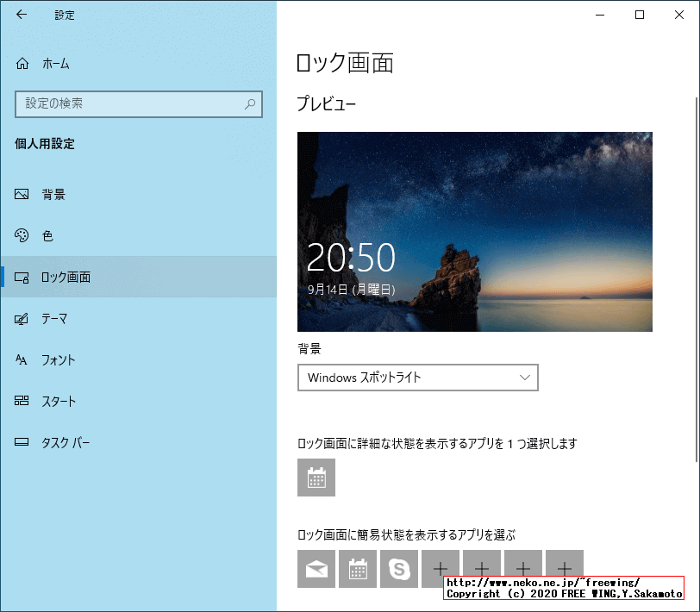Select the Mail icon under quick status apps
Screen dimensions: 700x612
pos(316,568)
